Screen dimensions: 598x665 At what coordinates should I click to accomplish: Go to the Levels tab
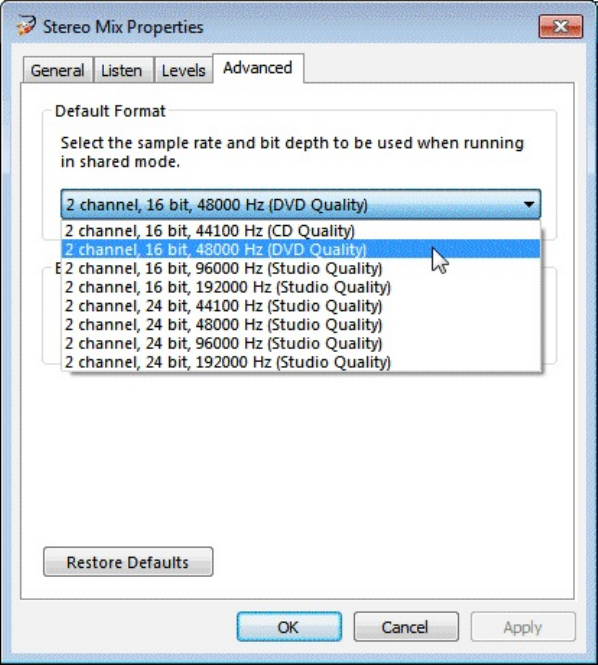183,70
